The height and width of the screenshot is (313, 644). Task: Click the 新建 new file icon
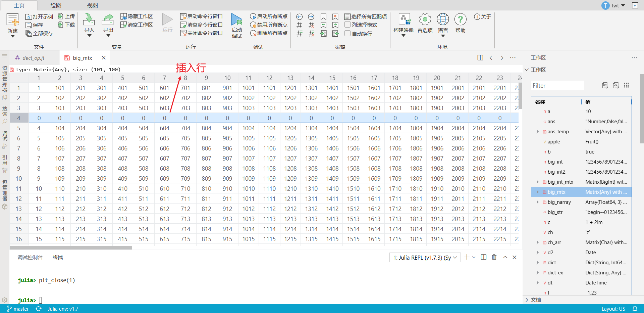coord(13,20)
